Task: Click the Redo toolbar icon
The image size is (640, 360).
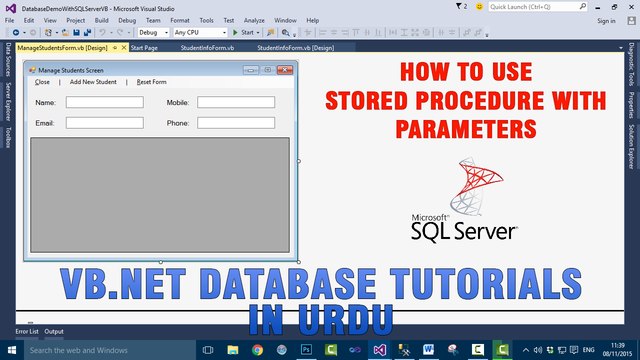Action: (x=120, y=32)
